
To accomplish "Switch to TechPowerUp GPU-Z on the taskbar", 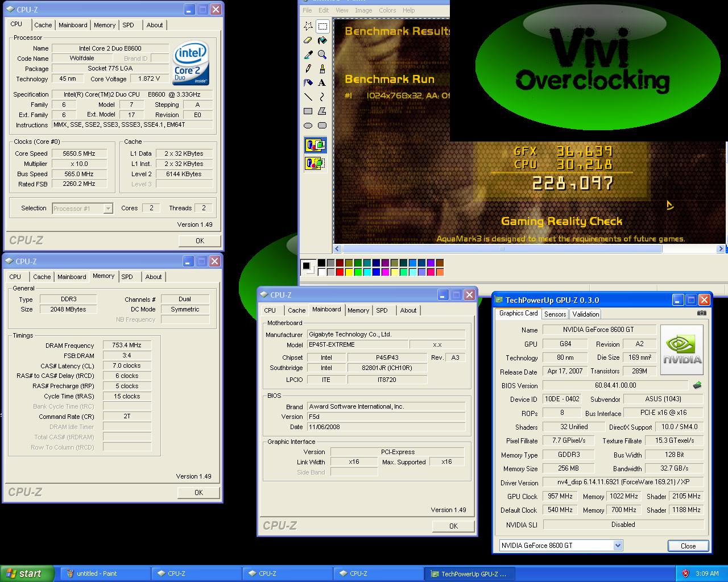I will click(x=469, y=573).
